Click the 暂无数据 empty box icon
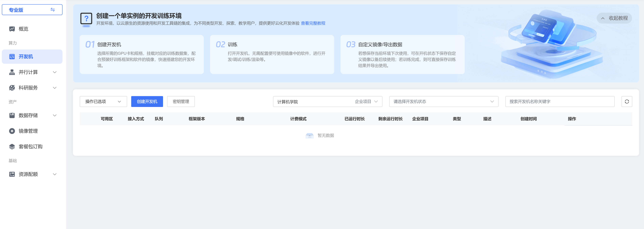644x229 pixels. [x=309, y=136]
